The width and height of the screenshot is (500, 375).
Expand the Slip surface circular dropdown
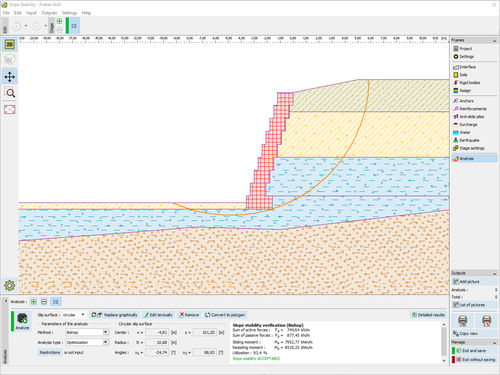tap(74, 315)
